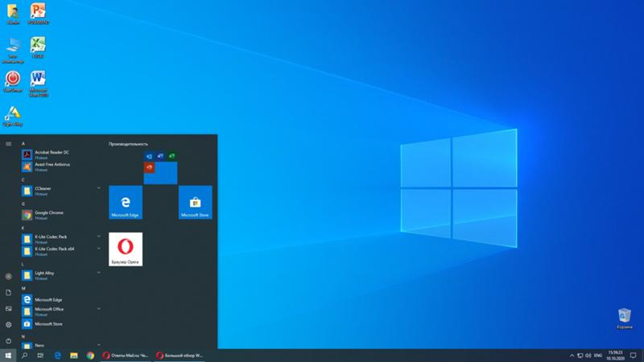The height and width of the screenshot is (362, 644).
Task: Switch to Opera window Ответы Mail.ru
Action: coord(126,356)
